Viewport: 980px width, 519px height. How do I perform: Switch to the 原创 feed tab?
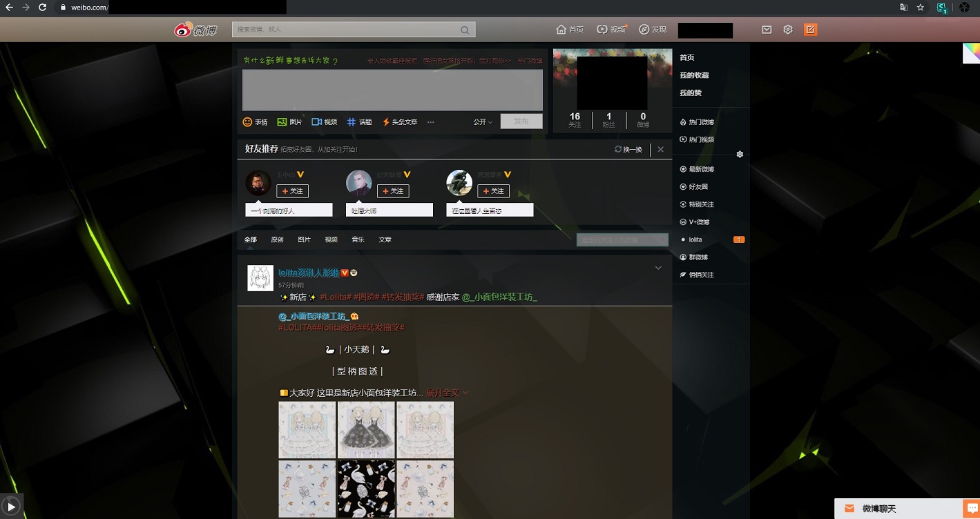(277, 239)
